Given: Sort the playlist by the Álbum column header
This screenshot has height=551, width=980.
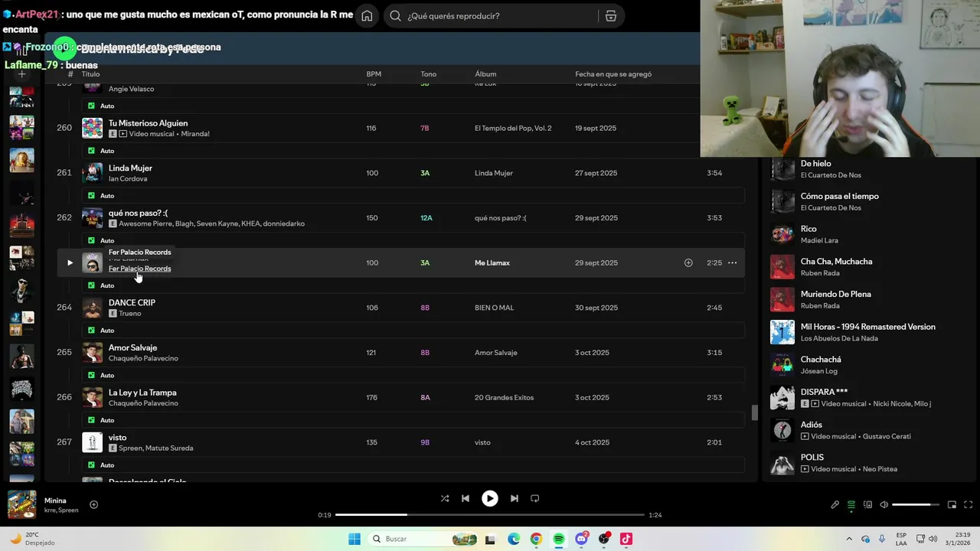Looking at the screenshot, I should point(485,74).
